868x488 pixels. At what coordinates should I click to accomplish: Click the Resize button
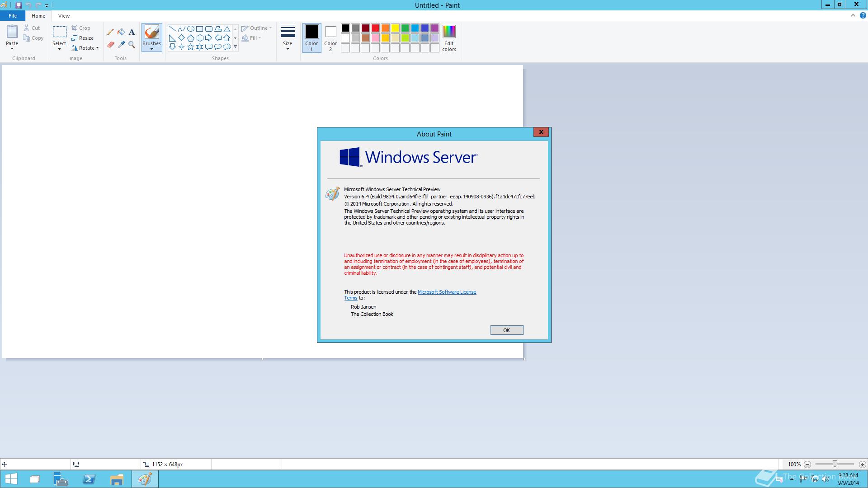(83, 38)
